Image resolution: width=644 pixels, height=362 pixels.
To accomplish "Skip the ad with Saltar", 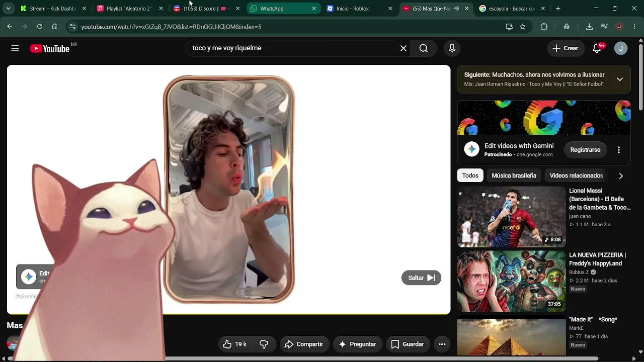I will 421,278.
